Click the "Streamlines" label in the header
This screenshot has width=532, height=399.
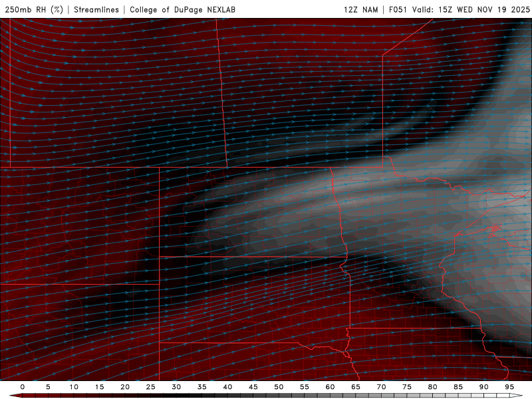pos(96,9)
